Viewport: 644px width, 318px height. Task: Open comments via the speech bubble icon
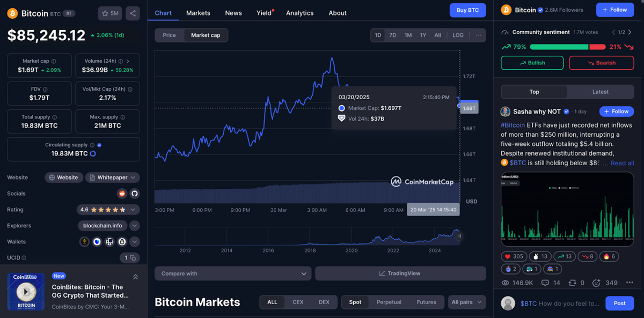tap(546, 283)
